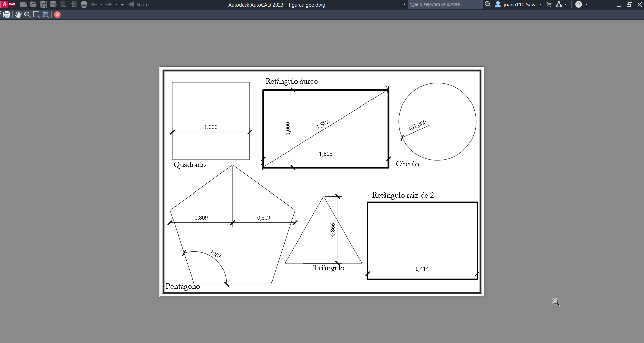The image size is (644, 343).
Task: Undo the last action
Action: point(94,4)
